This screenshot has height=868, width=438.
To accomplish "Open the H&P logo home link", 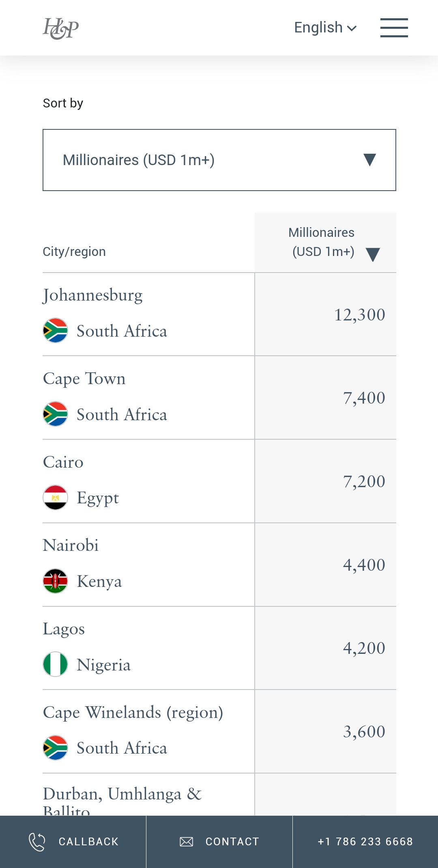I will click(x=61, y=28).
